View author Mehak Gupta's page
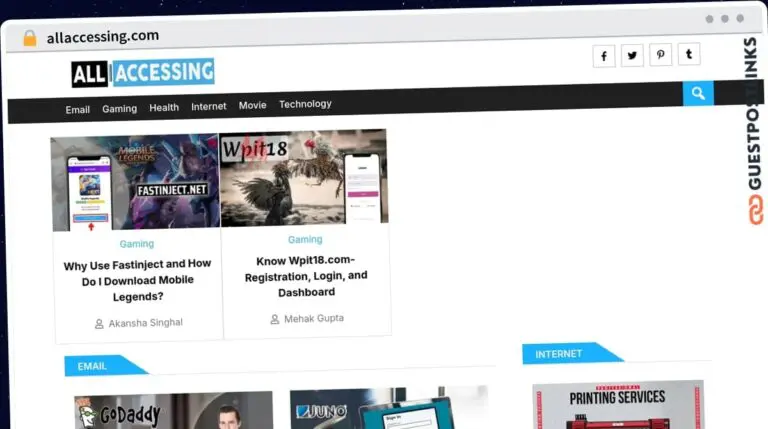 point(314,319)
